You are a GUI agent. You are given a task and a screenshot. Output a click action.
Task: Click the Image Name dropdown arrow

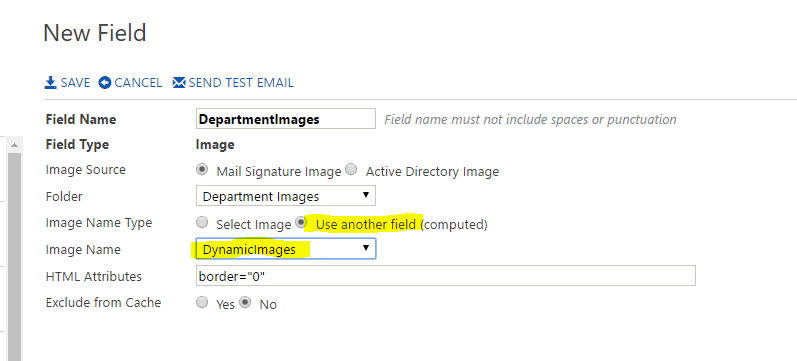tap(365, 248)
